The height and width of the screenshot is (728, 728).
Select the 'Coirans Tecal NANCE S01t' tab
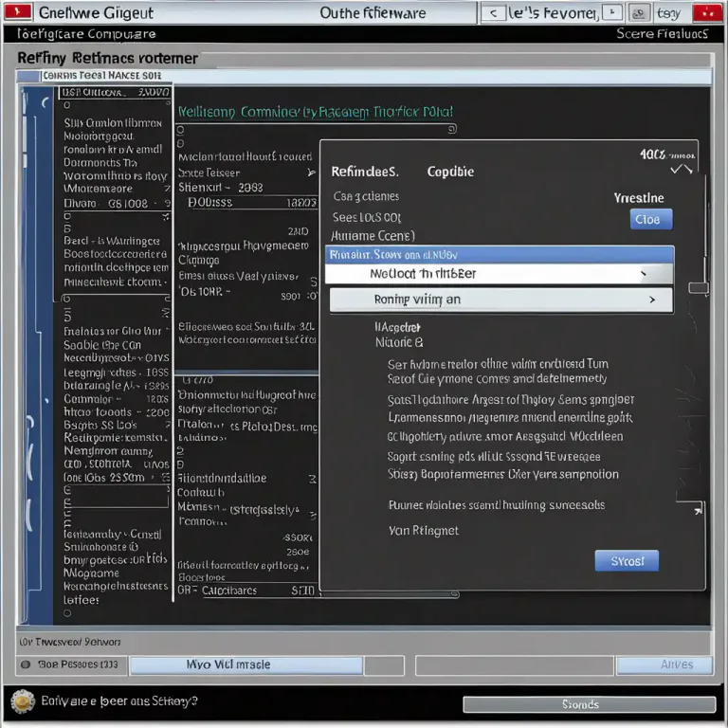pos(101,75)
